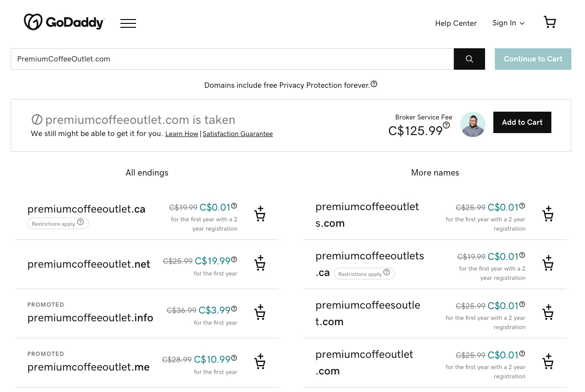This screenshot has height=392, width=585.
Task: Add premiumcoffeeoutlet.ca to cart via its cart icon
Action: click(x=260, y=214)
